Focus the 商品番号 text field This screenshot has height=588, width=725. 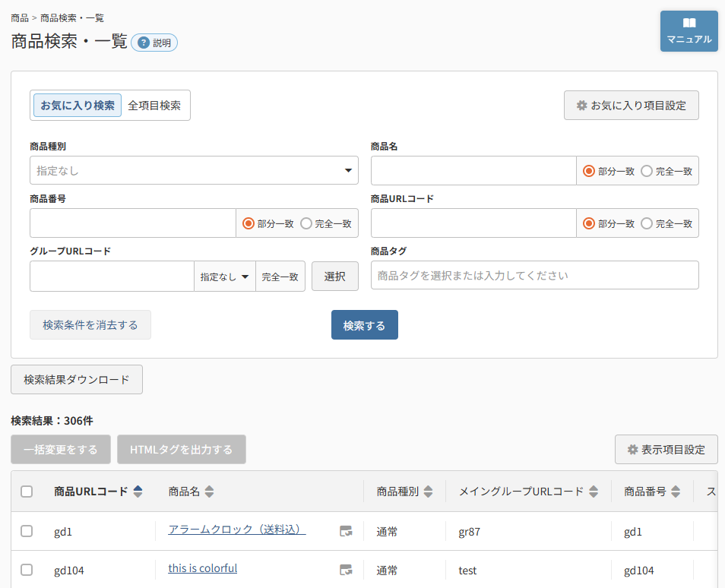pos(133,223)
